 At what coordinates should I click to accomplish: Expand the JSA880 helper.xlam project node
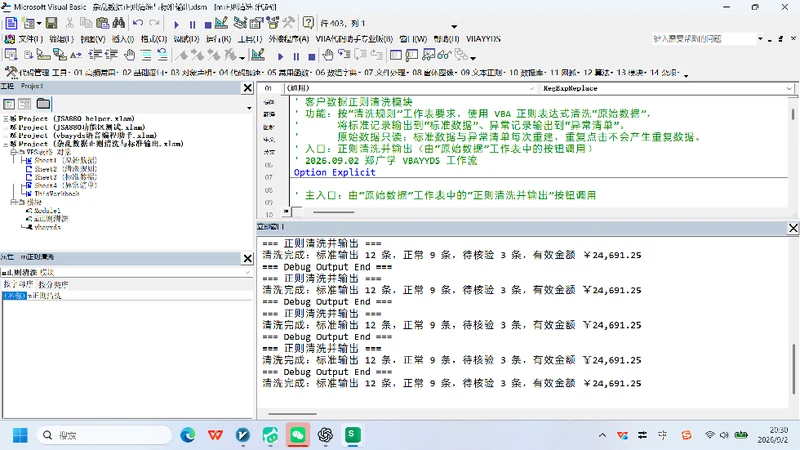click(6, 118)
